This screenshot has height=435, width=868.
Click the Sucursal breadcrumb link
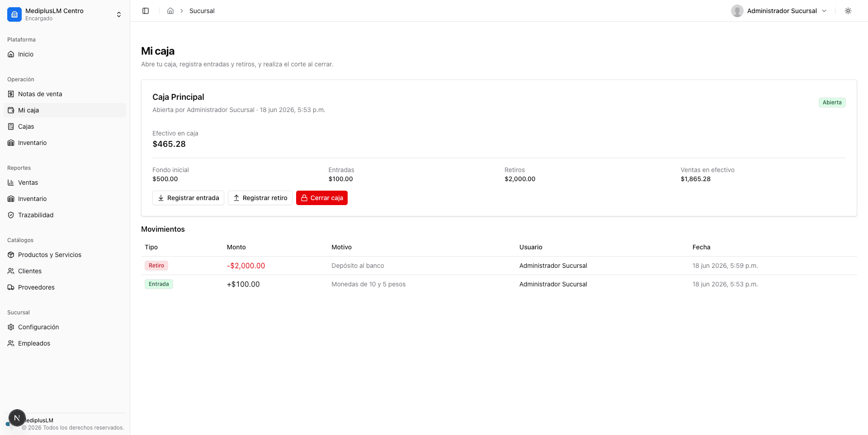(202, 11)
